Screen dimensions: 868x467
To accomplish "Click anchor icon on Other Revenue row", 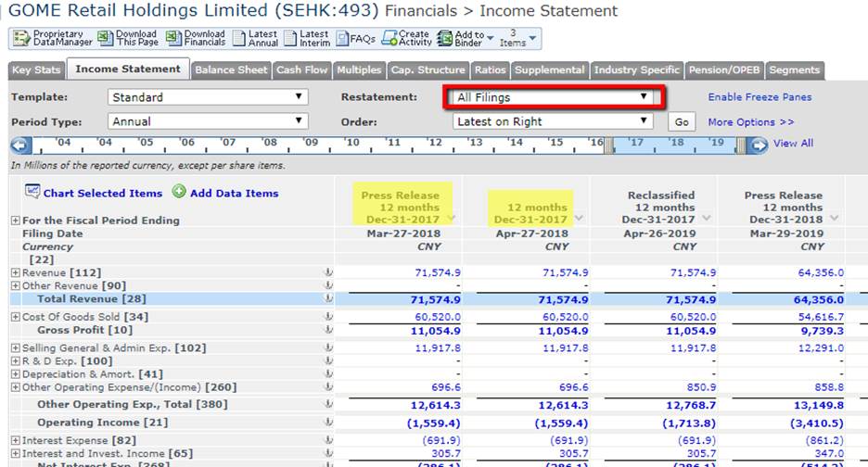I will coord(328,285).
